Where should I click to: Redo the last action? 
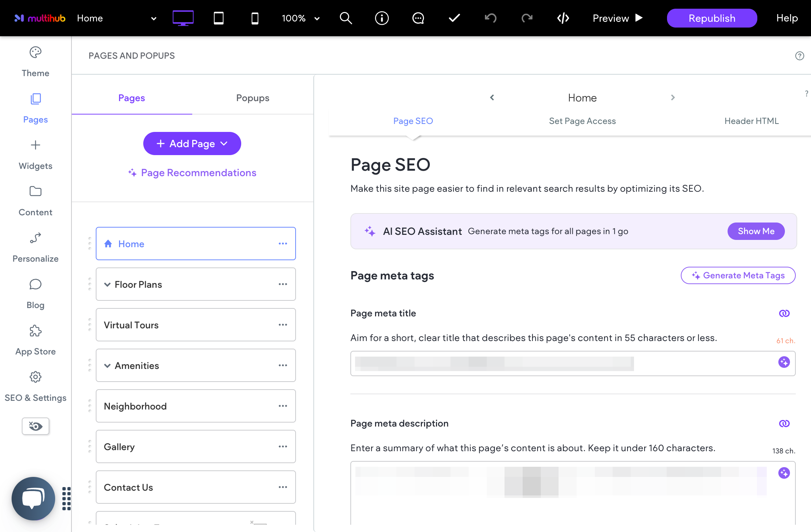527,18
